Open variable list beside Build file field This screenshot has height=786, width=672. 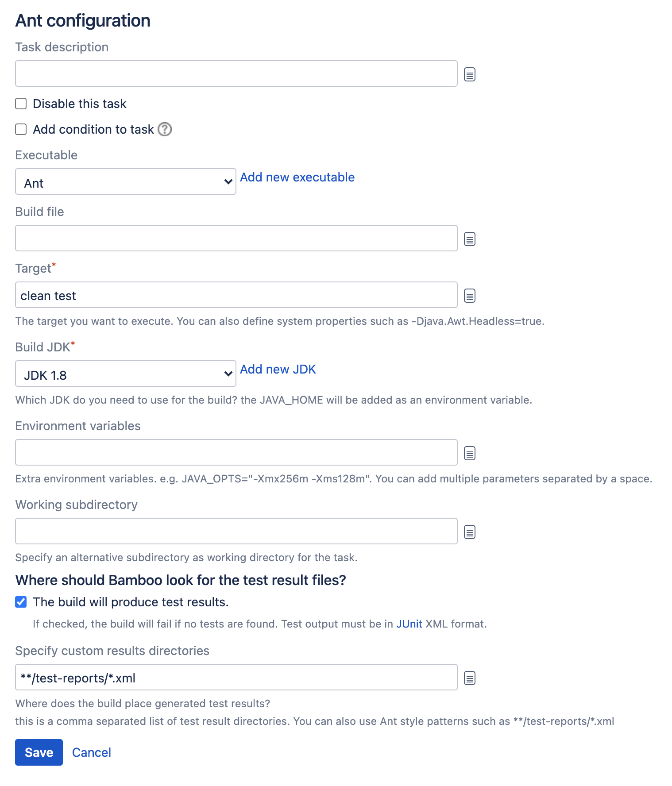click(x=469, y=239)
